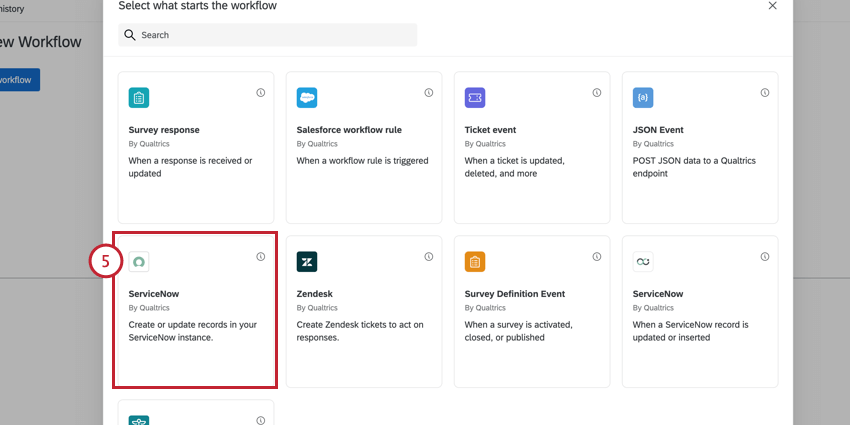
Task: Click the magnifier search icon
Action: click(129, 35)
